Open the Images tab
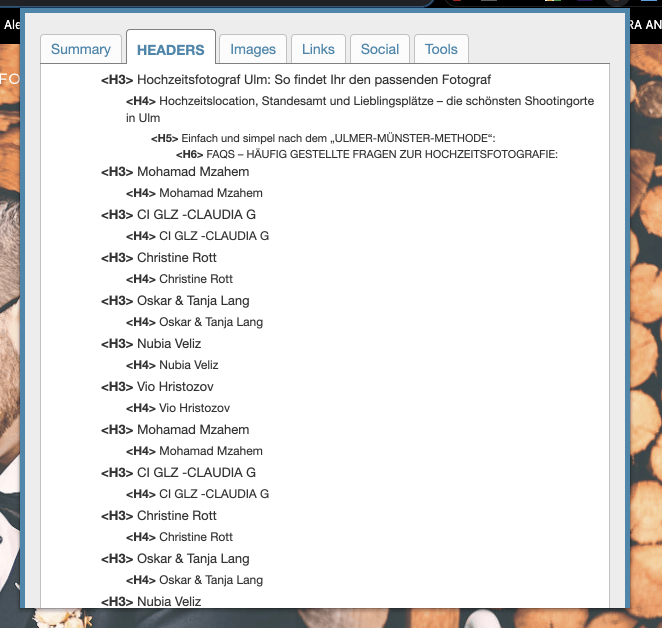 point(253,49)
